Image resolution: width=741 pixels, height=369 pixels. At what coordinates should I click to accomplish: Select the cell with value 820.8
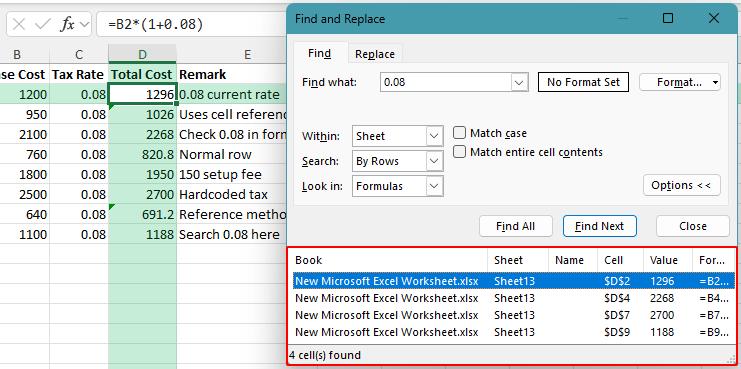tap(142, 154)
